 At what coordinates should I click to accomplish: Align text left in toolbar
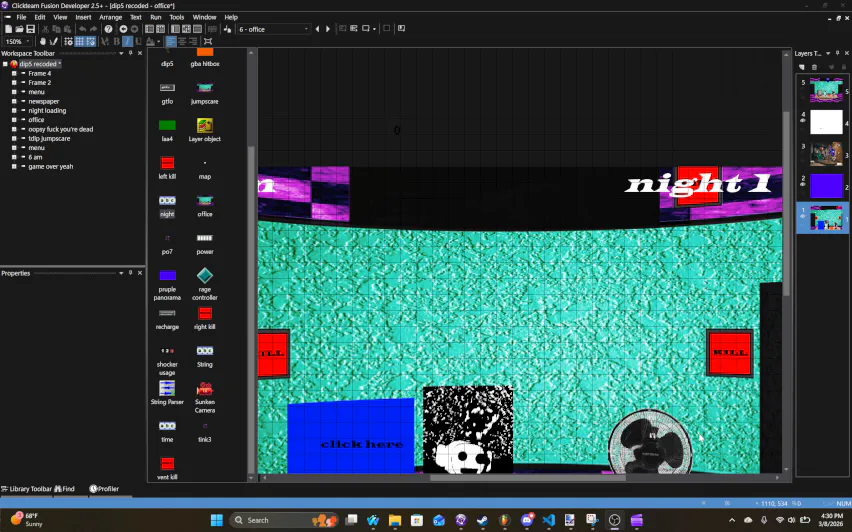[171, 41]
